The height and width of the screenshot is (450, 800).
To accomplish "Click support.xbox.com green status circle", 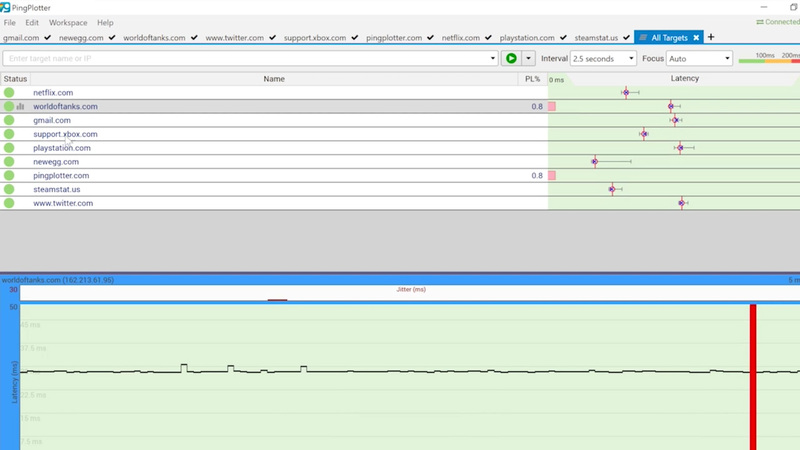I will (x=9, y=134).
